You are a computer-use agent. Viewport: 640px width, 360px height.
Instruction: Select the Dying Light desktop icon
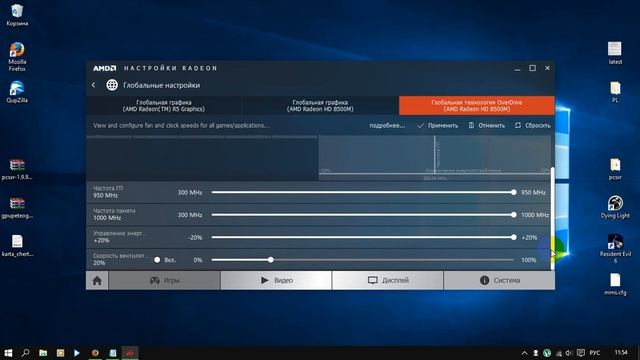point(615,207)
